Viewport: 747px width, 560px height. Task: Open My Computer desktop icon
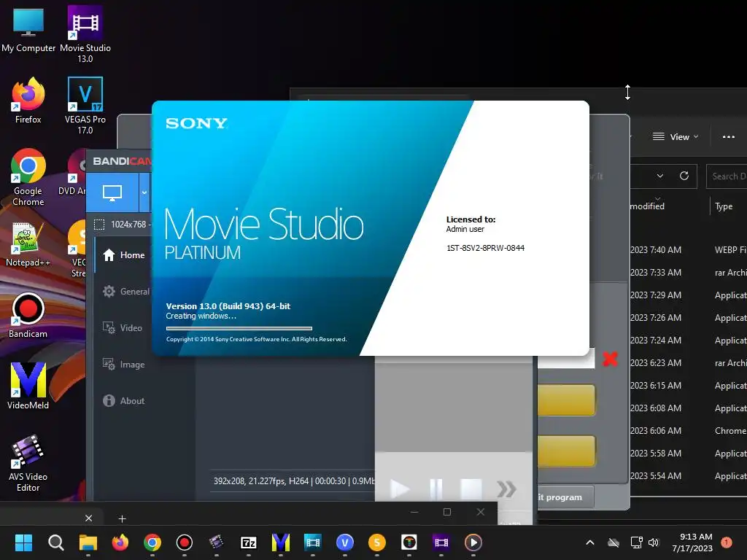28,29
